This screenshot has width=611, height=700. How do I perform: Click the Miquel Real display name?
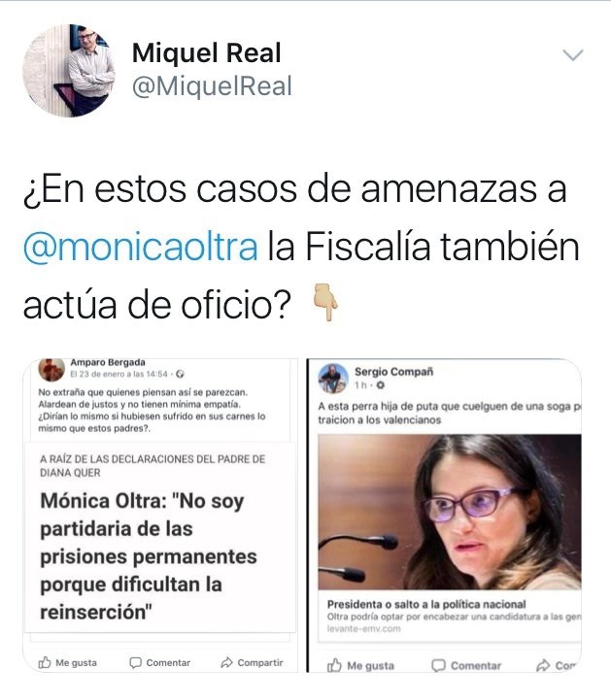pos(207,53)
